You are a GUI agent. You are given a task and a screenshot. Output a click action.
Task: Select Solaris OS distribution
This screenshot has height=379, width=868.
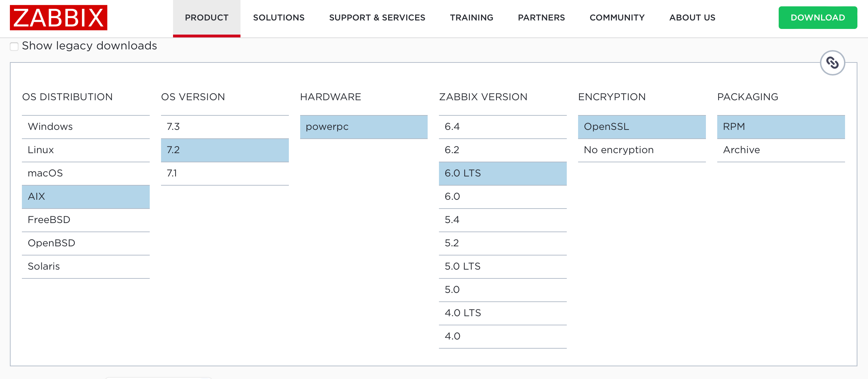coord(86,267)
